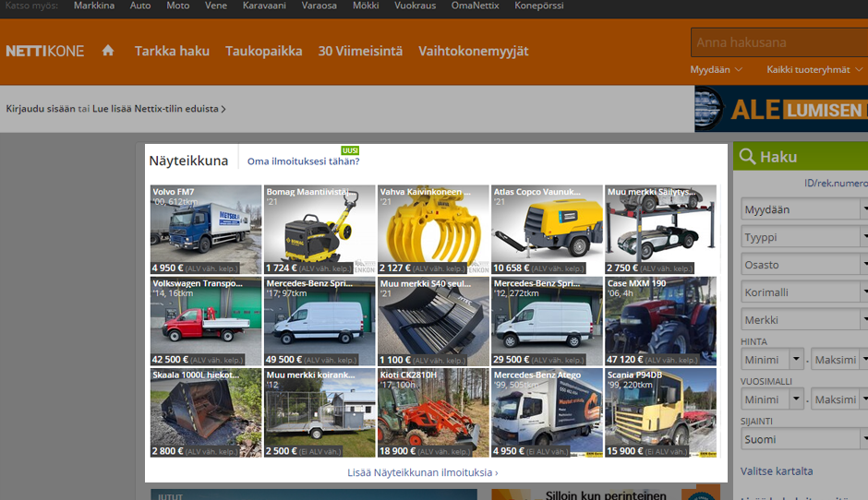Click Kirjaudu sisään link
The width and height of the screenshot is (868, 500).
41,109
